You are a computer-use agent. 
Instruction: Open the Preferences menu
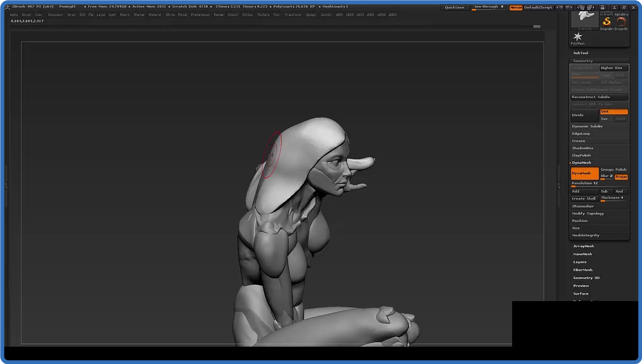(x=200, y=15)
